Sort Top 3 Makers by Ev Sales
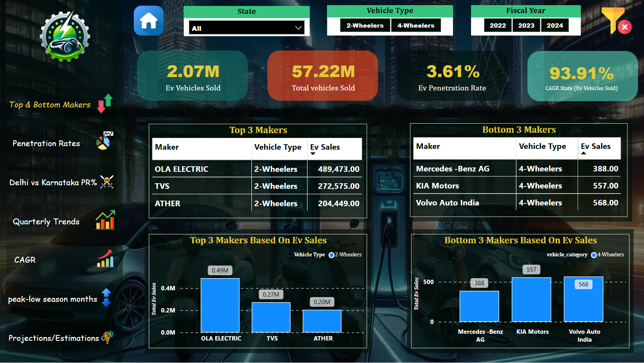Viewport: 644px width, 363px height. tap(325, 147)
